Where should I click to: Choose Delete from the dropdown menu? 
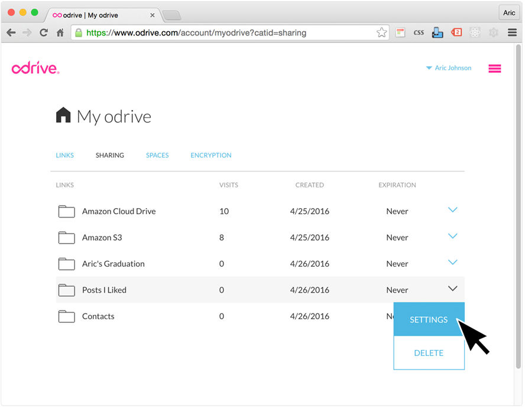click(429, 353)
